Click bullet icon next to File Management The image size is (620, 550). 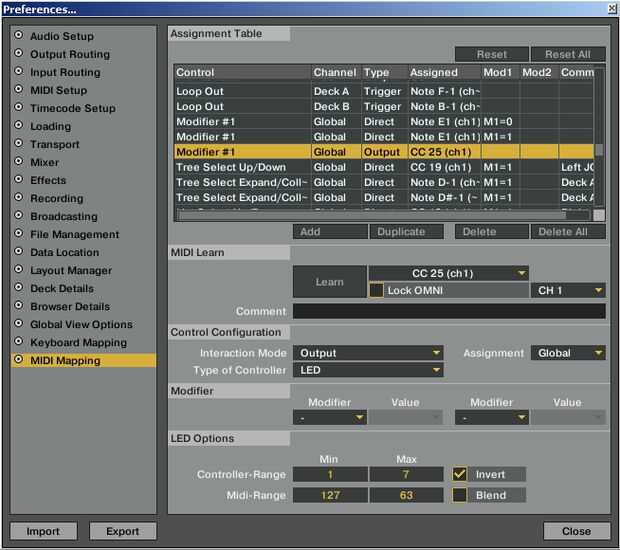(18, 233)
